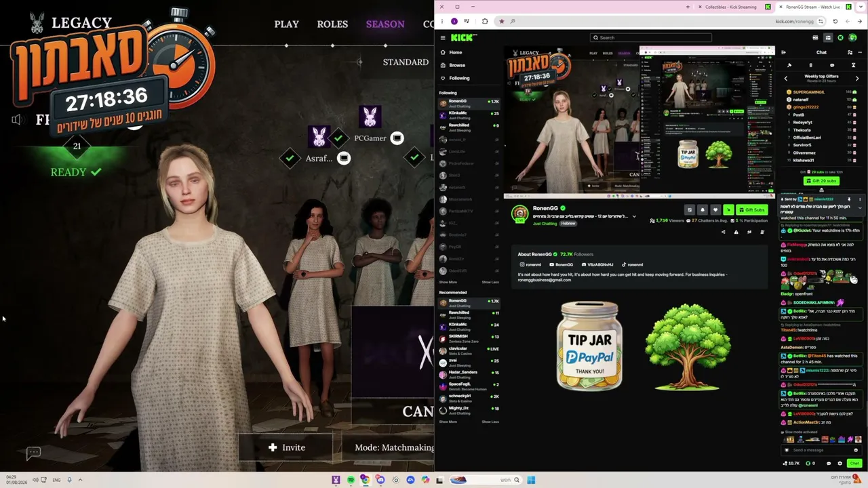Open ROLES tab in Legacy game
868x488 pixels.
(x=332, y=24)
